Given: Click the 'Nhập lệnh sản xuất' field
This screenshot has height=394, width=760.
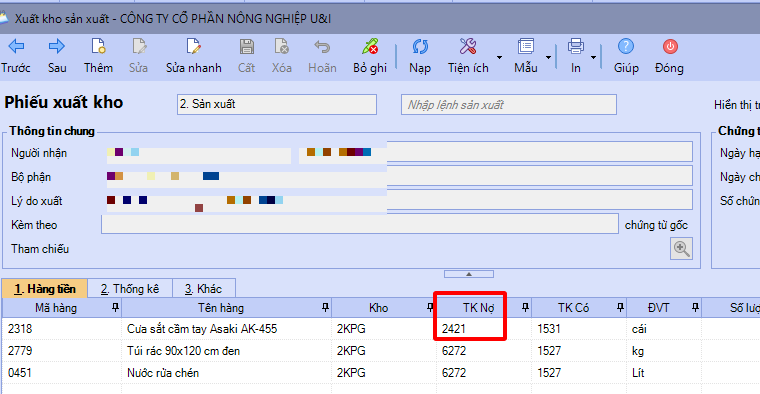Looking at the screenshot, I should point(508,104).
